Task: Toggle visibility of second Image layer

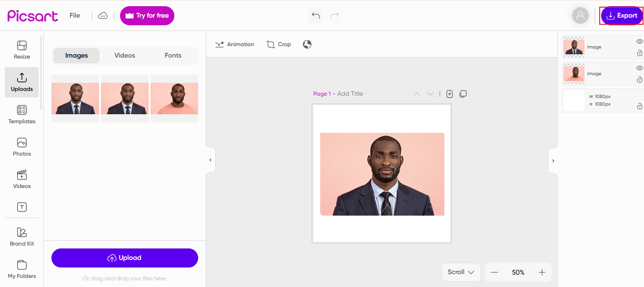Action: coord(639,68)
